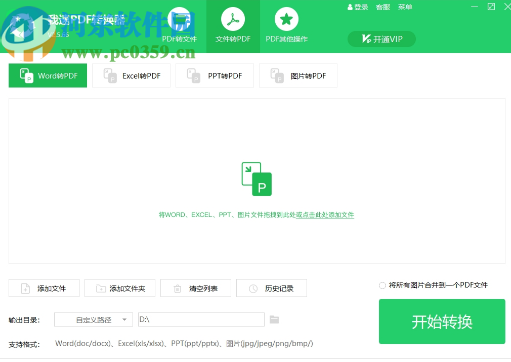
Task: Expand the 自定义路径 output directory dropdown
Action: point(93,320)
